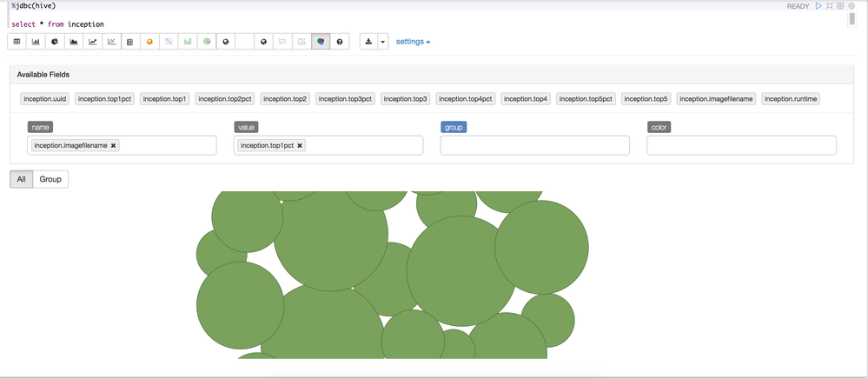The width and height of the screenshot is (868, 379).
Task: Click the gray value label
Action: [246, 128]
